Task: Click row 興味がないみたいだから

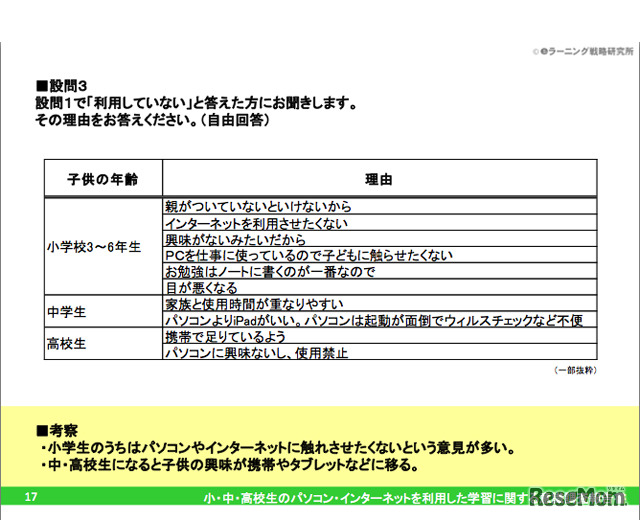Action: tap(380, 239)
